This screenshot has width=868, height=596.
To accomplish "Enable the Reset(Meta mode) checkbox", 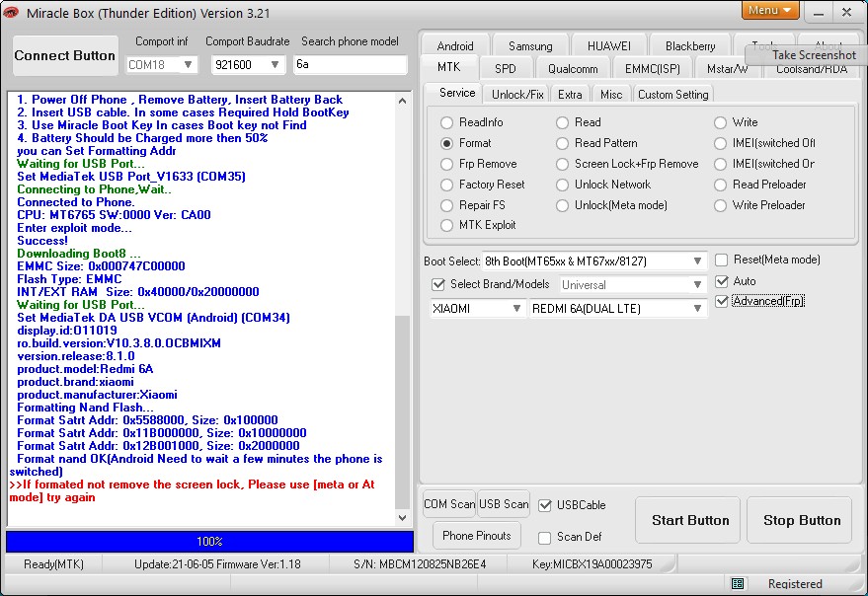I will pyautogui.click(x=721, y=261).
